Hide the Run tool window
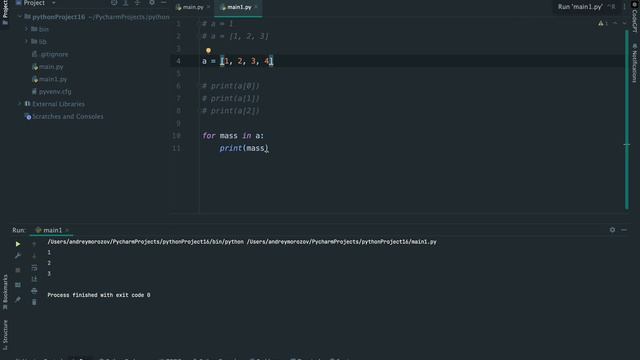The height and width of the screenshot is (360, 640). (x=624, y=230)
